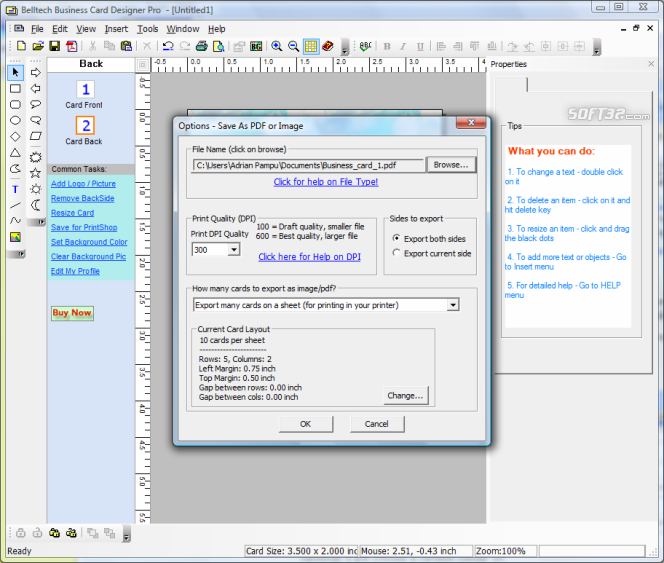The width and height of the screenshot is (664, 563).
Task: Expand the bottom toolbar overflow arrow
Action: point(126,534)
